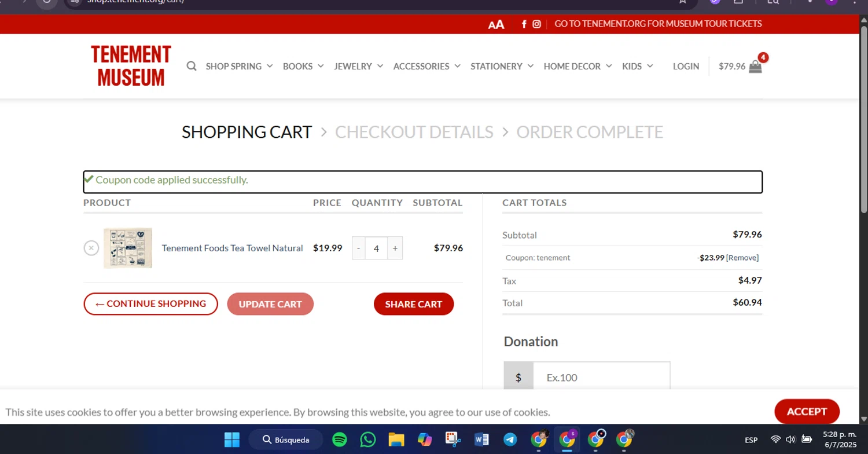Click the CONTINUE SHOPPING button
Viewport: 868px width, 454px height.
click(x=150, y=304)
